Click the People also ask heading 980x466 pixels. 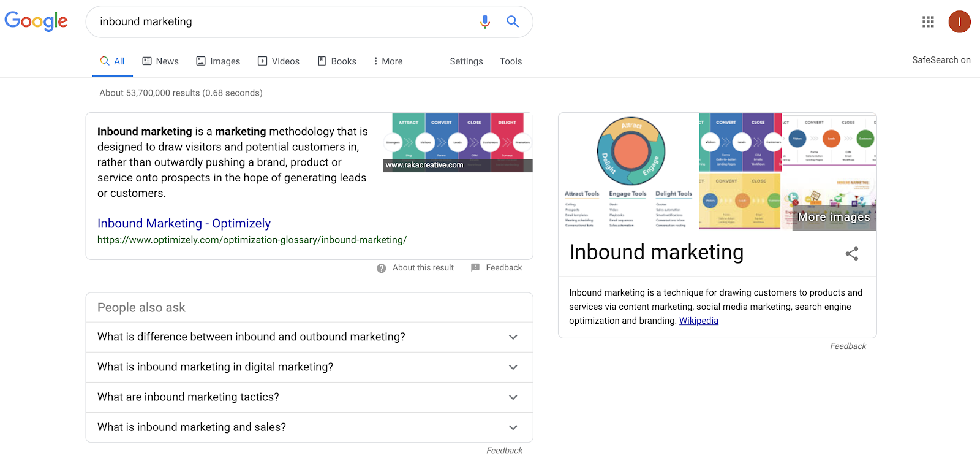141,308
